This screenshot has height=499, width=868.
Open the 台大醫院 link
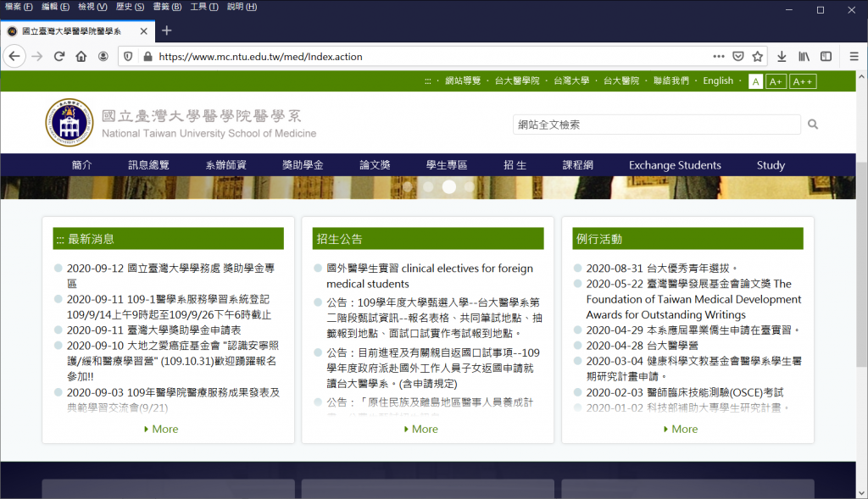(621, 80)
